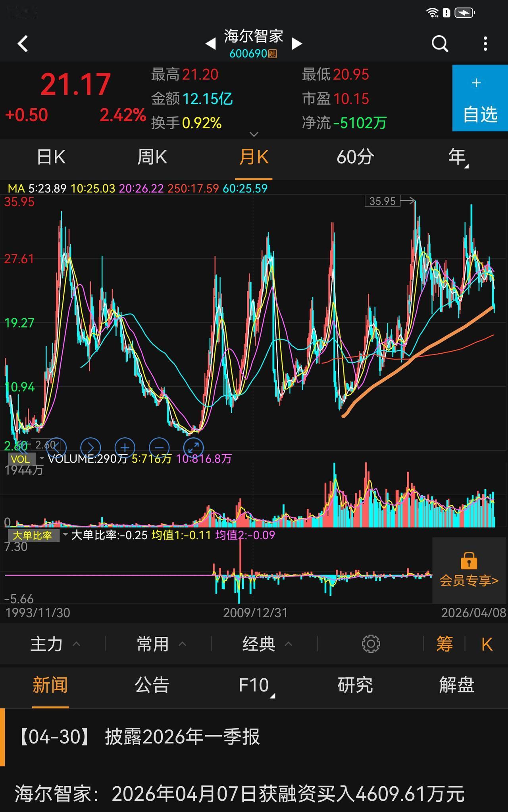The image size is (508, 812).
Task: Switch to the previous stock arrow
Action: (211, 43)
